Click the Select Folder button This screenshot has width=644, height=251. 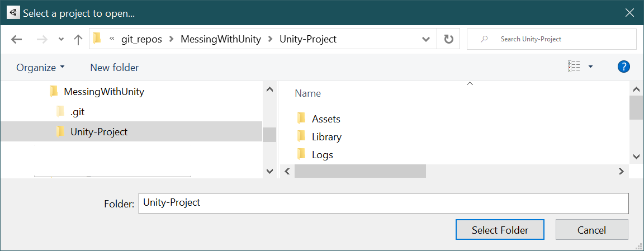(500, 230)
